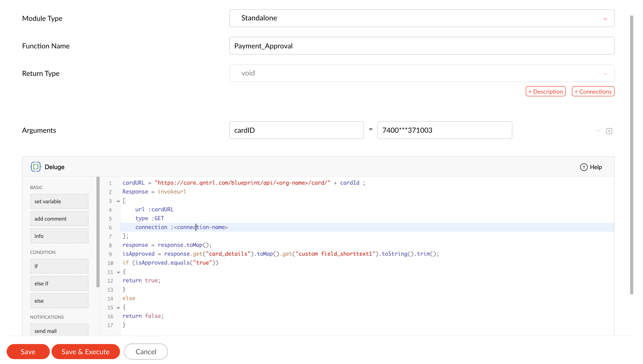Collapse code block at line 15

[x=118, y=308]
